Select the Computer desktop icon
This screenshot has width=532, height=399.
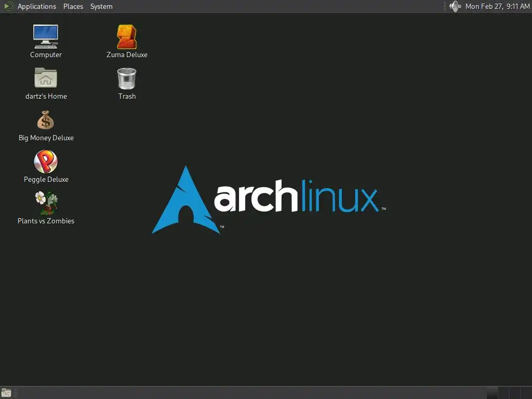(x=46, y=37)
